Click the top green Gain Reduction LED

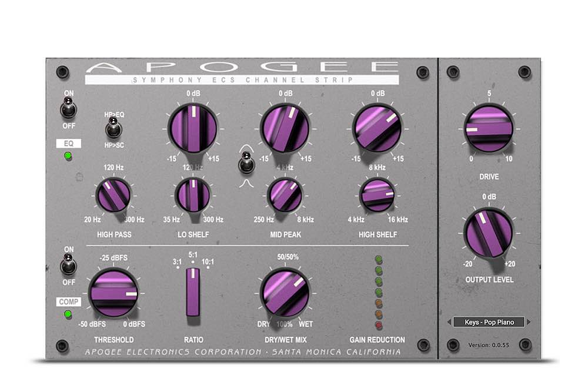pos(379,260)
